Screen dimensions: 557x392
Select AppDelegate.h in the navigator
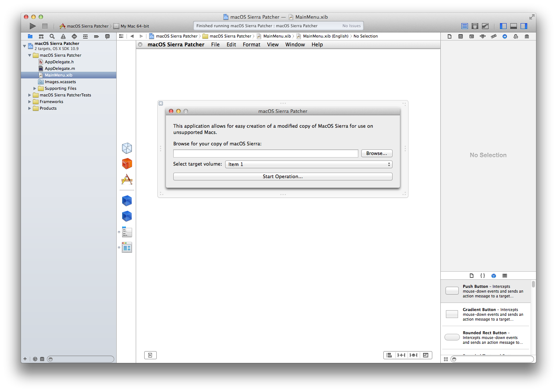(59, 62)
